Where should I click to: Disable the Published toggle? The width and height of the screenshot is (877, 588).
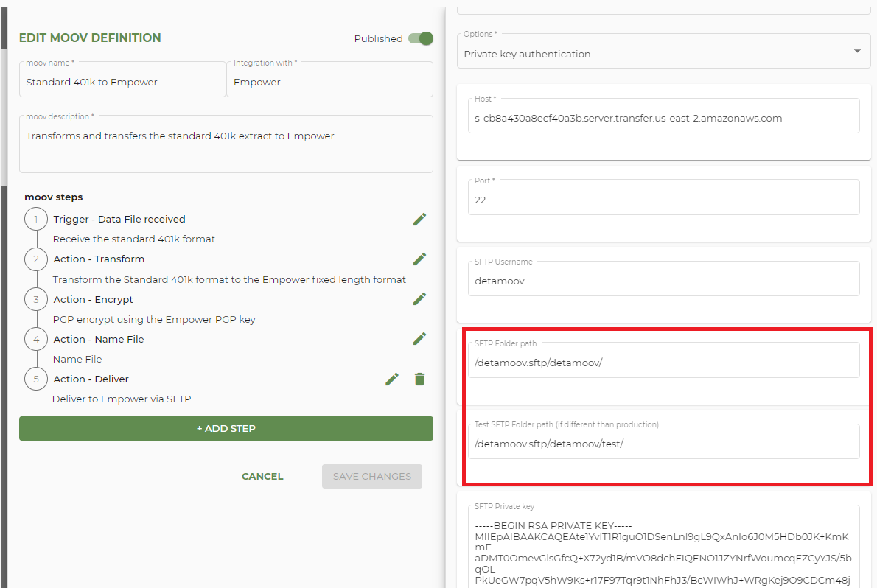tap(420, 38)
